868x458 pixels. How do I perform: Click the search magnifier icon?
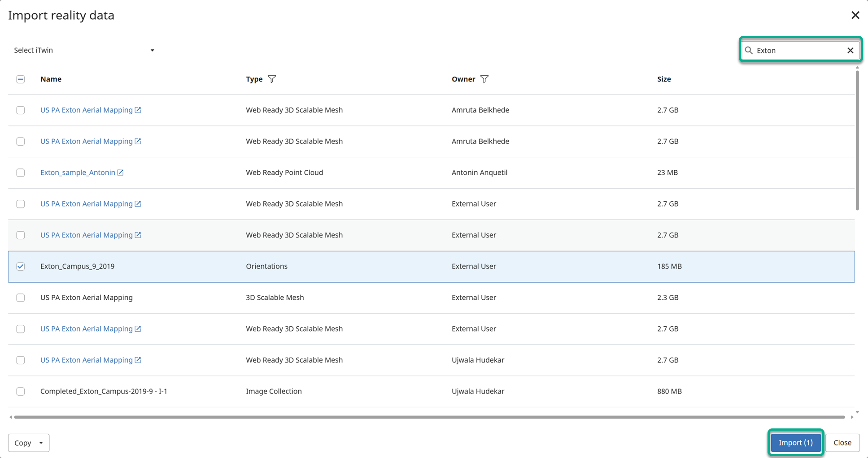coord(749,51)
